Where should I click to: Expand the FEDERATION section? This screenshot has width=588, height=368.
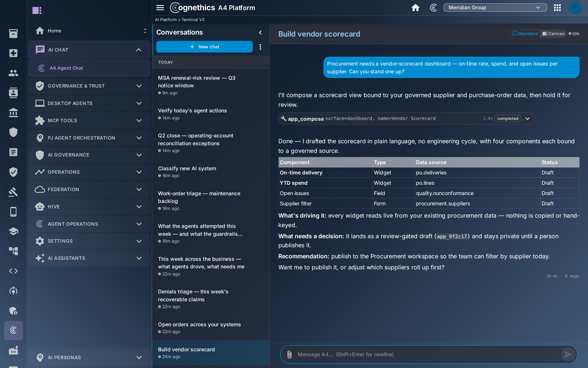click(89, 189)
